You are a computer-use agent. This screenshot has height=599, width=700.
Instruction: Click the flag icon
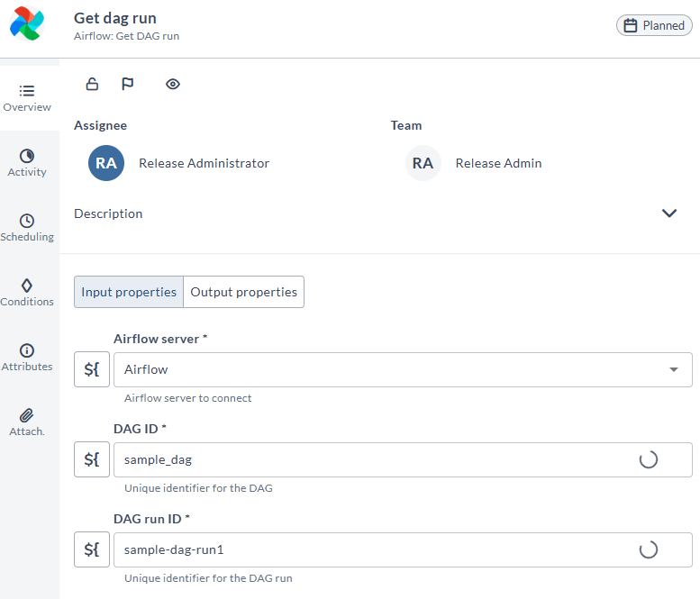[x=128, y=84]
